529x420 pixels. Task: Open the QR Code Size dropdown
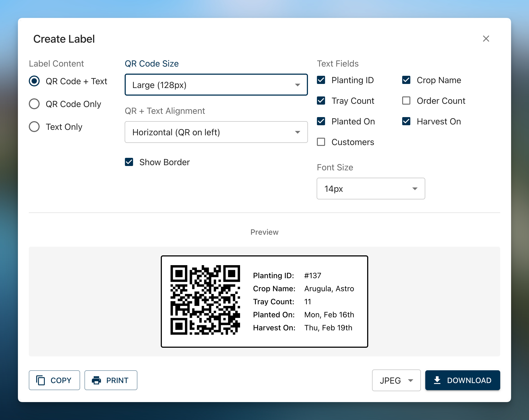pos(216,84)
